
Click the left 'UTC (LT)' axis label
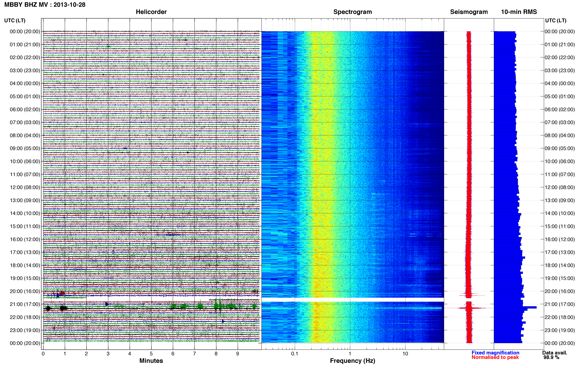point(15,20)
